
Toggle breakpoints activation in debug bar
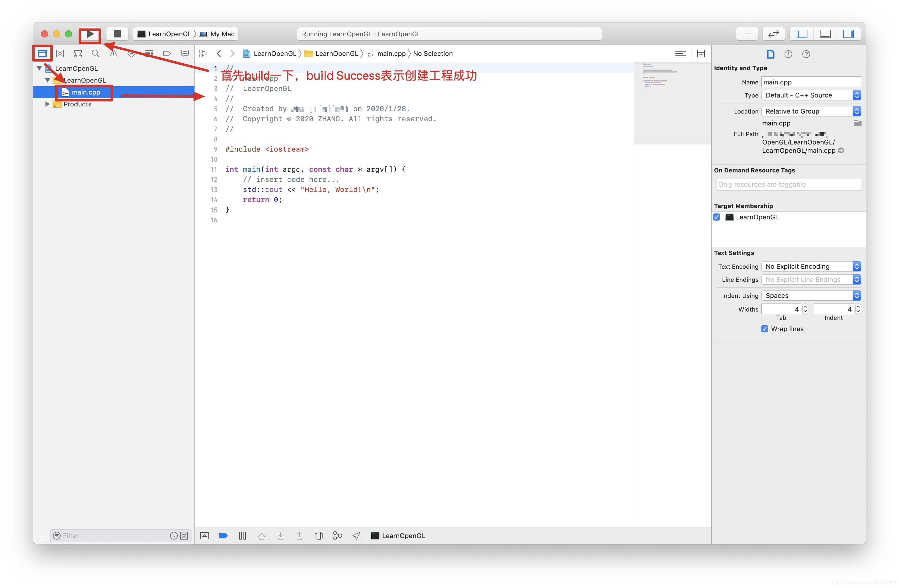223,535
